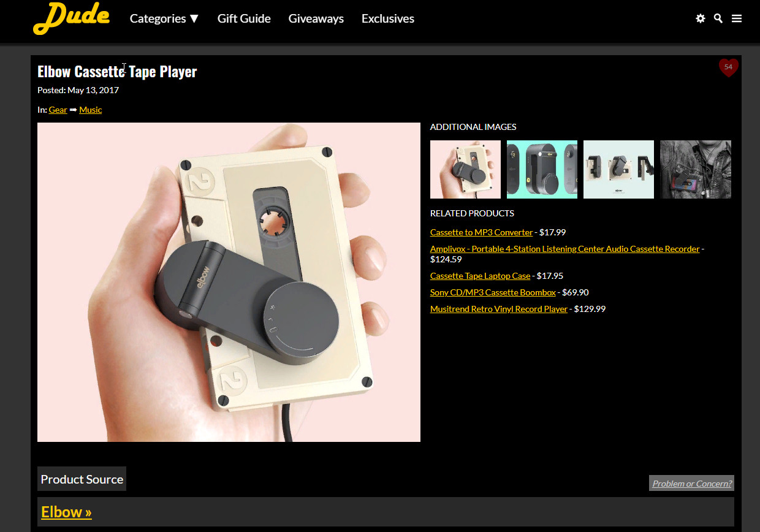Open the settings gear icon
Image resolution: width=760 pixels, height=532 pixels.
701,18
